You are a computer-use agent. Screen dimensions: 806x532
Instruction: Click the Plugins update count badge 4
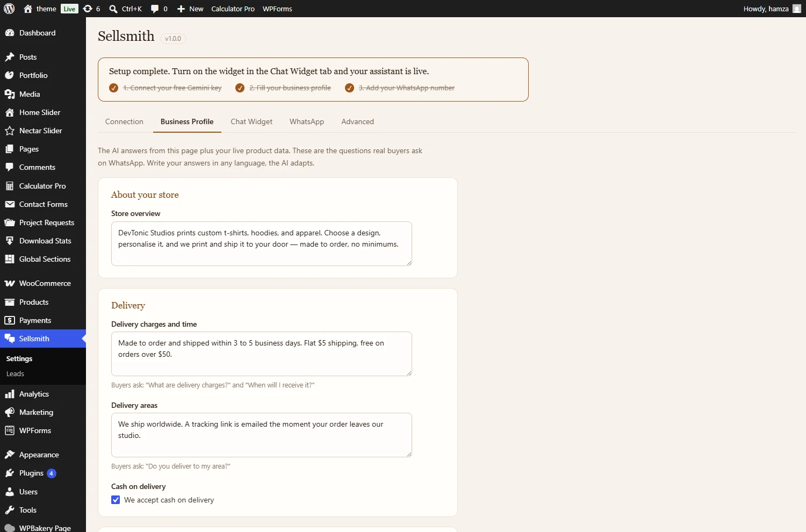tap(52, 473)
